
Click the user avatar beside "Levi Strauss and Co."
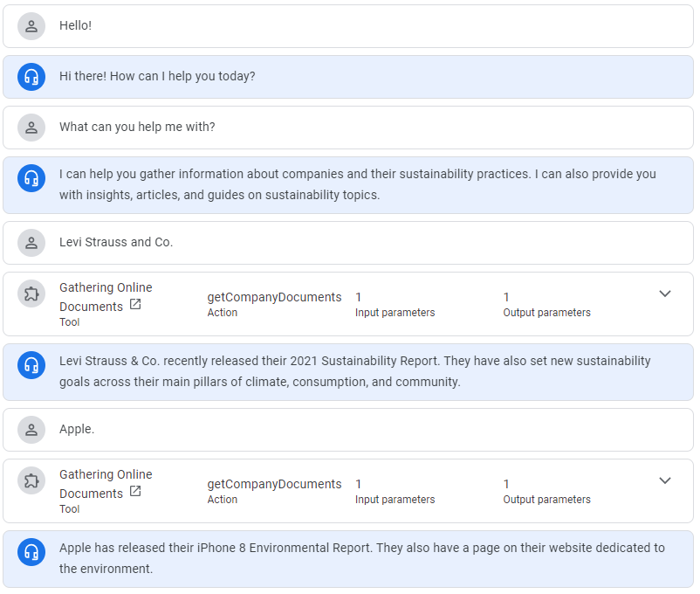click(x=31, y=243)
